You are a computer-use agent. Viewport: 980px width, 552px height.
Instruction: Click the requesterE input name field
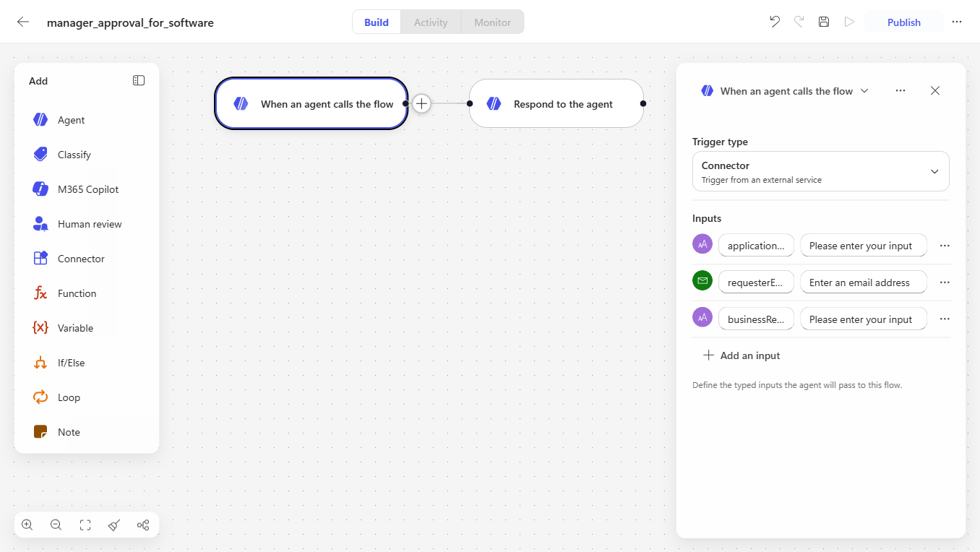pos(756,283)
